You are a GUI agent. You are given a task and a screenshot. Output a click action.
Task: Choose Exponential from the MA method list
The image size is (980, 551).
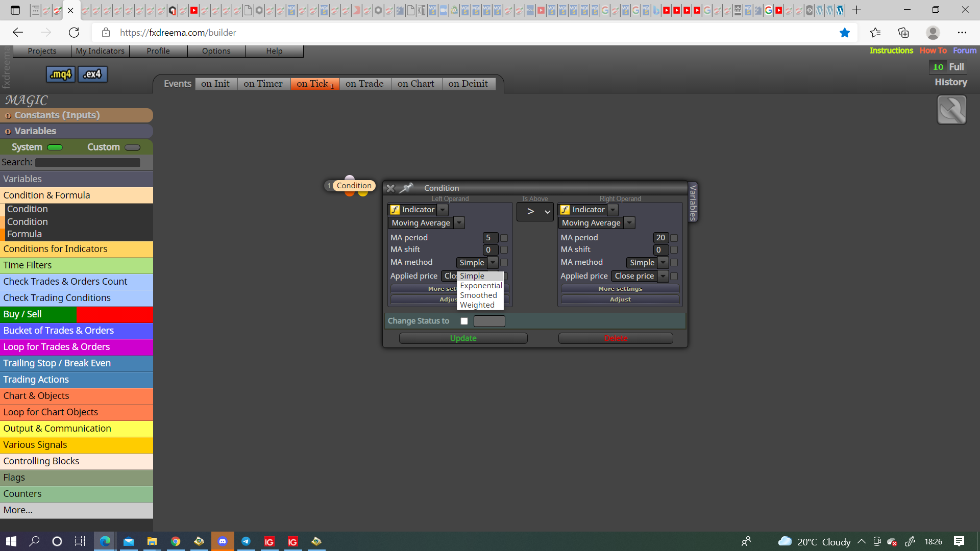coord(481,286)
